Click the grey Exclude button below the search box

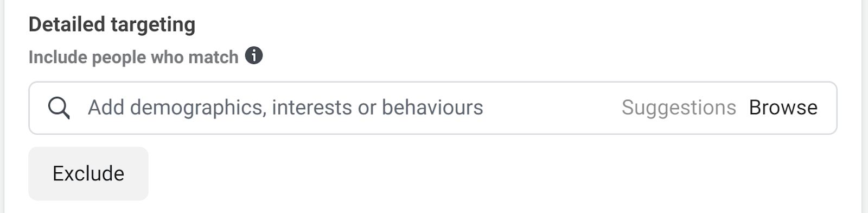coord(88,173)
